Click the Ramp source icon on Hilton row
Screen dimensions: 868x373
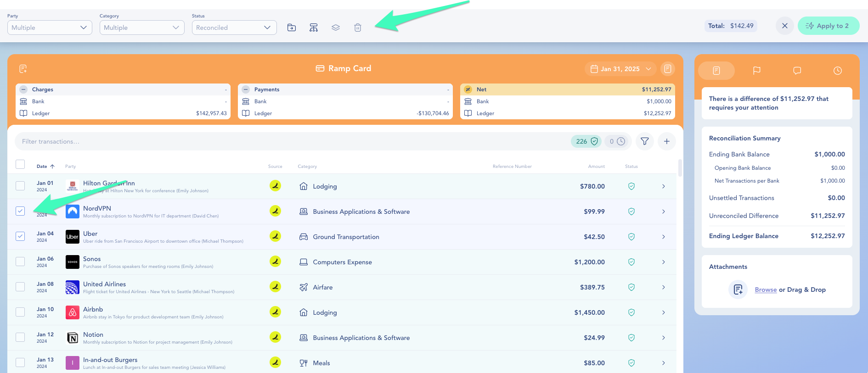click(275, 186)
